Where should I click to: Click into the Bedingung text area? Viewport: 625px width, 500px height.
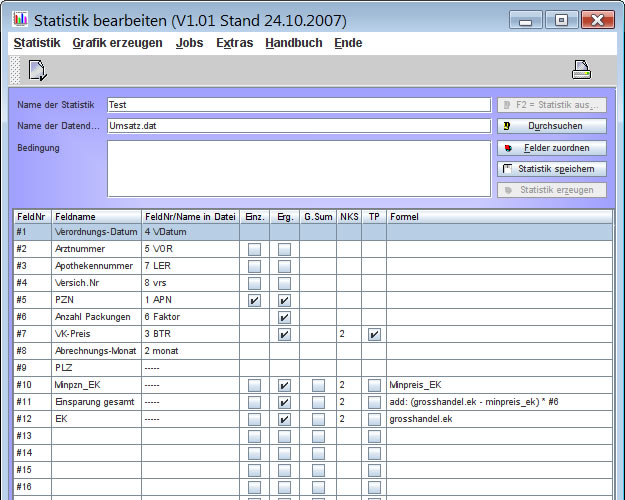(298, 167)
